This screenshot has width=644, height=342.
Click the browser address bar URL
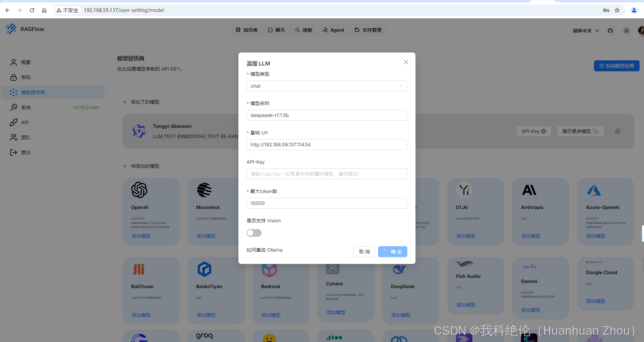tap(124, 10)
